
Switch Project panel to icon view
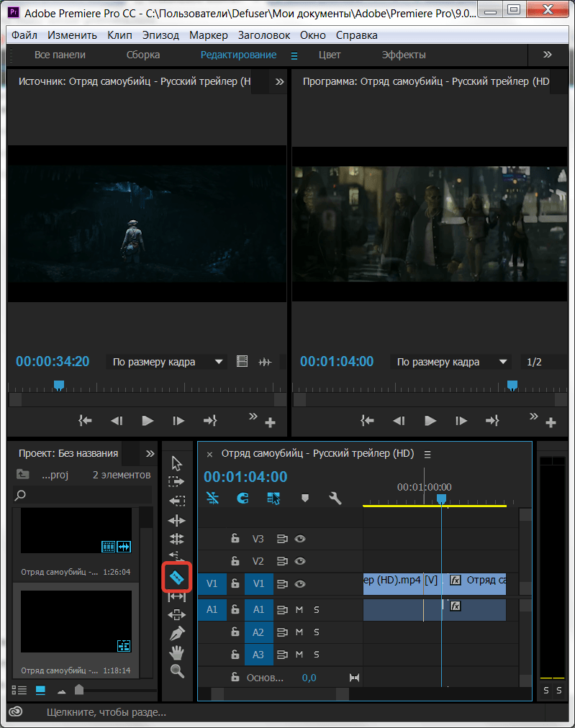(x=40, y=691)
